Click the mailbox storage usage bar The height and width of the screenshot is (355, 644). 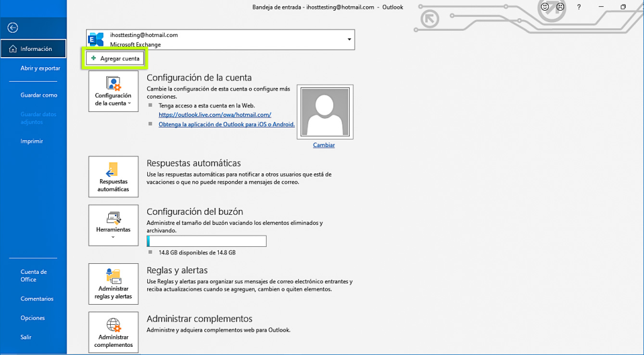coord(206,241)
